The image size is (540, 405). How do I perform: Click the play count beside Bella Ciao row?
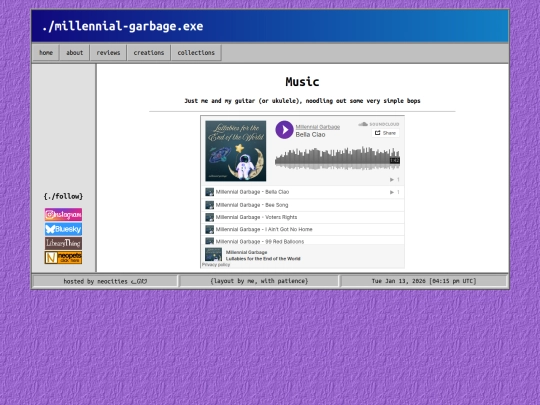pos(395,192)
